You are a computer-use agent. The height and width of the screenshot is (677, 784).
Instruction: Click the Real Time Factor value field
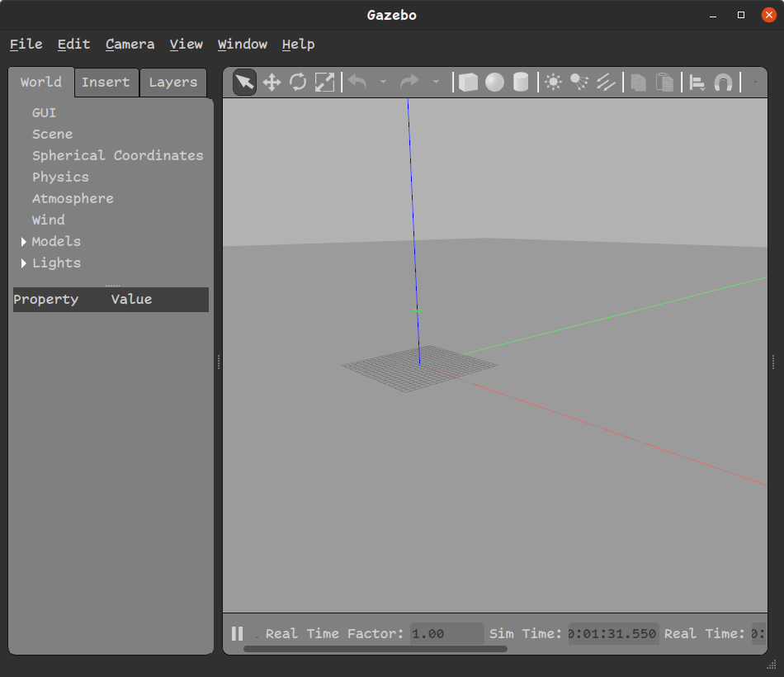(446, 633)
